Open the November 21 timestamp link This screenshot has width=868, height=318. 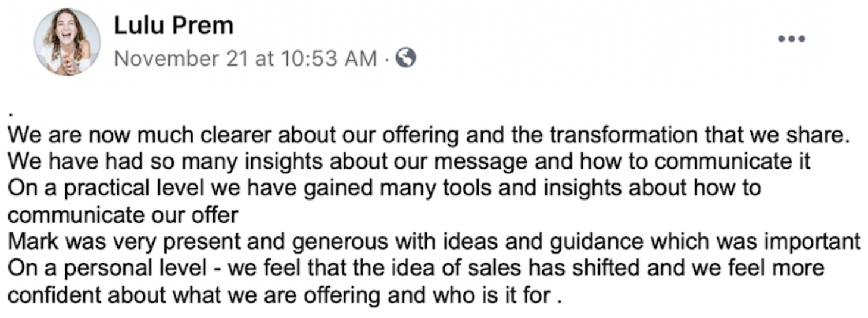[x=245, y=58]
